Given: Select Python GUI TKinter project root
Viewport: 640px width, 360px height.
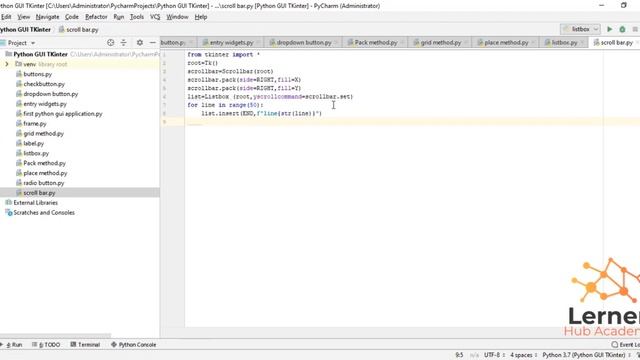Looking at the screenshot, I should [x=40, y=54].
